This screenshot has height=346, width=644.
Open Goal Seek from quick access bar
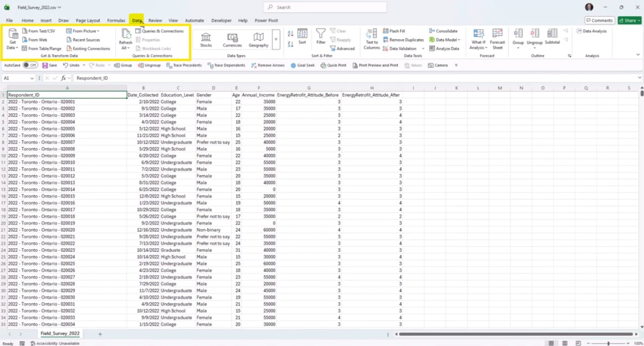click(303, 65)
